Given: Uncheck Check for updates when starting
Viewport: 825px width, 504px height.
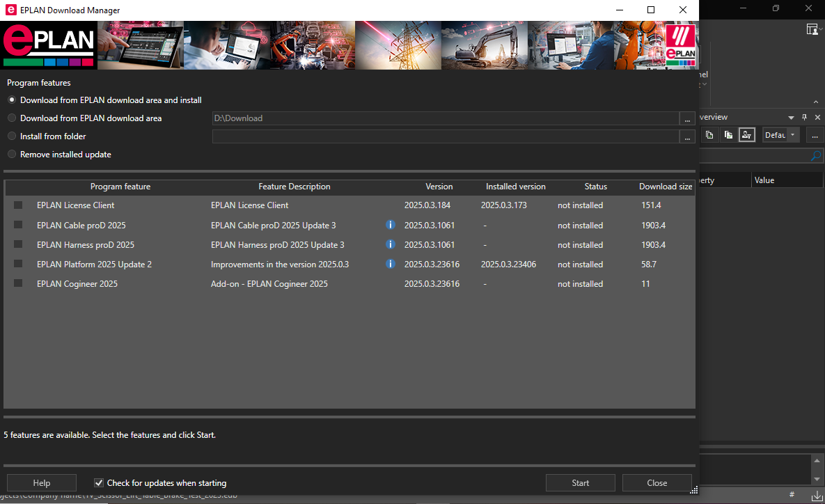Looking at the screenshot, I should [x=98, y=482].
